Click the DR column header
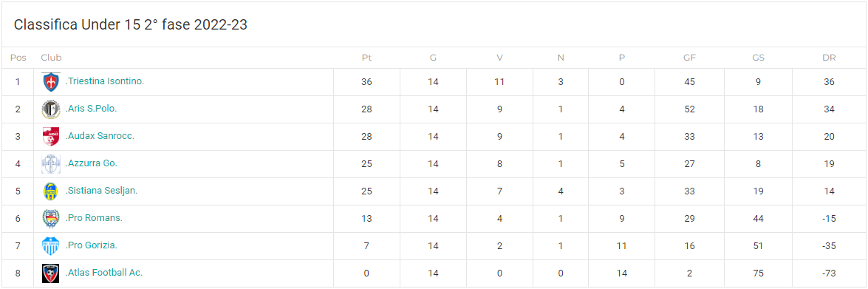 coord(829,58)
